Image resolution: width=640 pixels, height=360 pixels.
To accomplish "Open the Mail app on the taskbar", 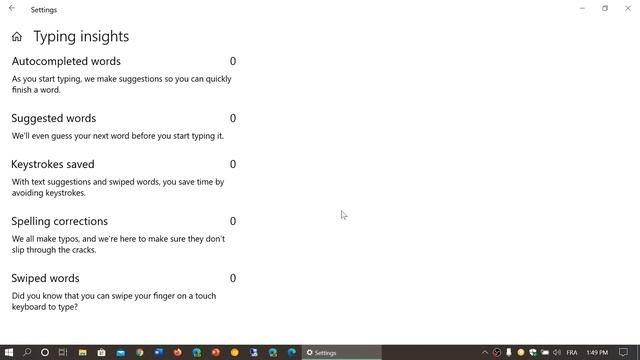I will coord(120,352).
